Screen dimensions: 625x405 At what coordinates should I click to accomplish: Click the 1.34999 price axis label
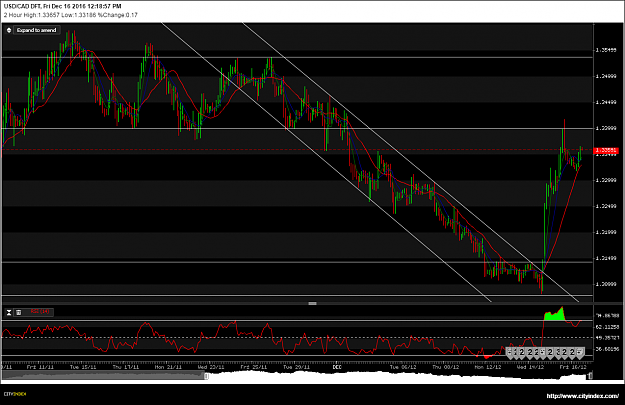pyautogui.click(x=606, y=76)
